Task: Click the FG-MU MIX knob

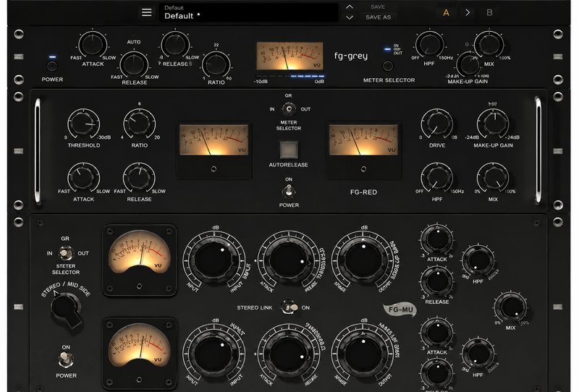Action: pos(511,308)
